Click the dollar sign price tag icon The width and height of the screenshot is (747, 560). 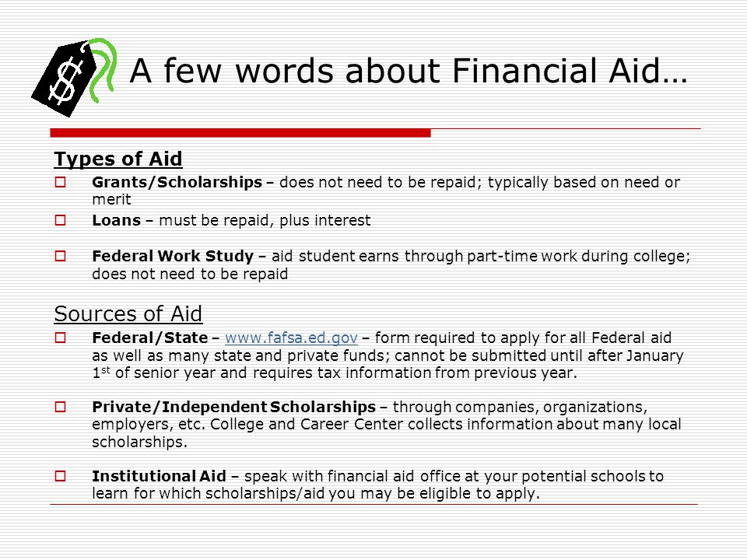coord(74,78)
